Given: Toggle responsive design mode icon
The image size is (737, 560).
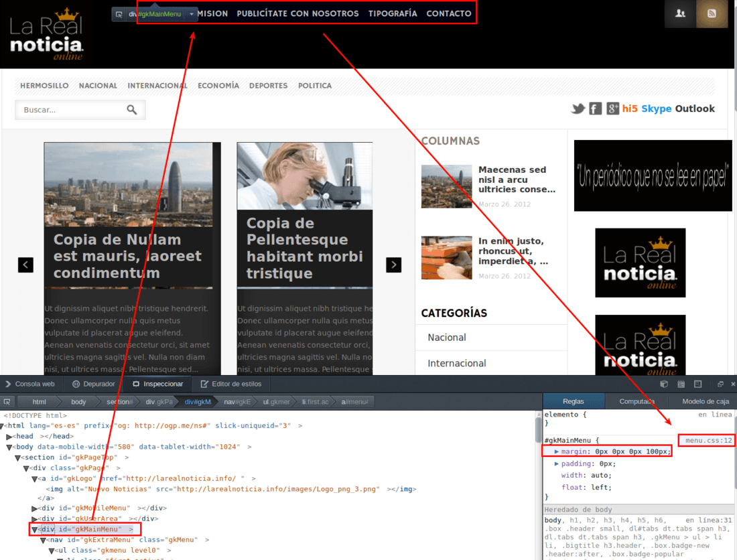Looking at the screenshot, I should (x=698, y=384).
